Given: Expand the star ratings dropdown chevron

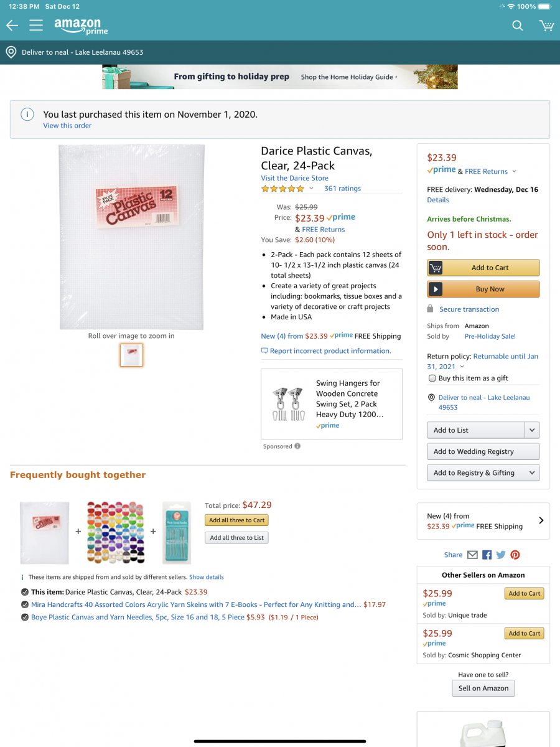Looking at the screenshot, I should click(311, 189).
